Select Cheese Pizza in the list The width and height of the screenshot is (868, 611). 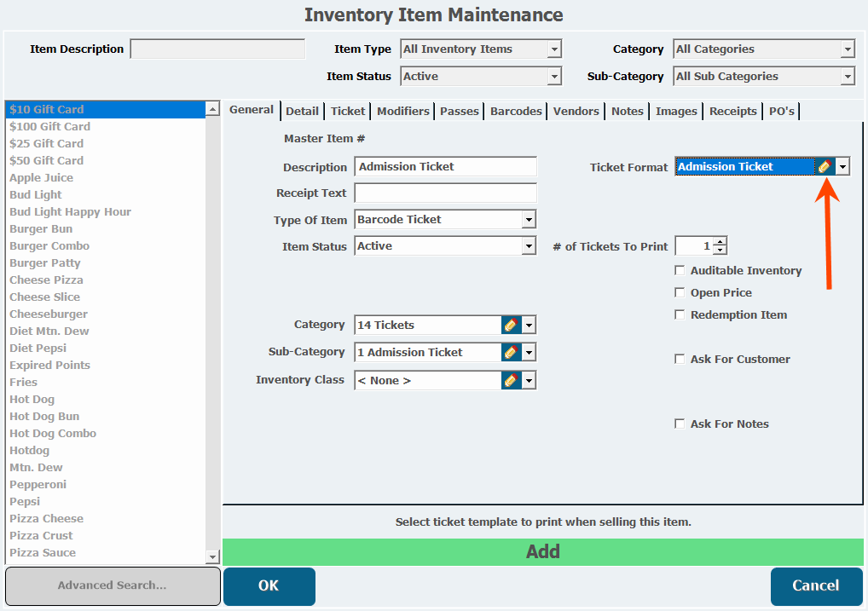[105, 280]
